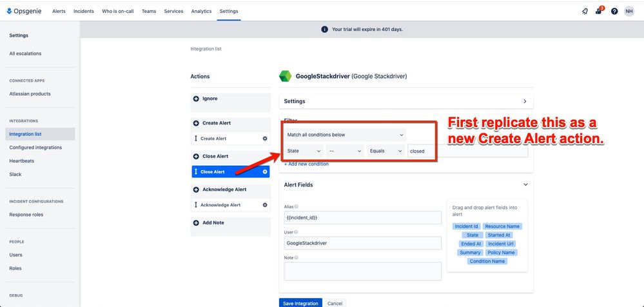Expand the Settings section chevron

pos(525,101)
